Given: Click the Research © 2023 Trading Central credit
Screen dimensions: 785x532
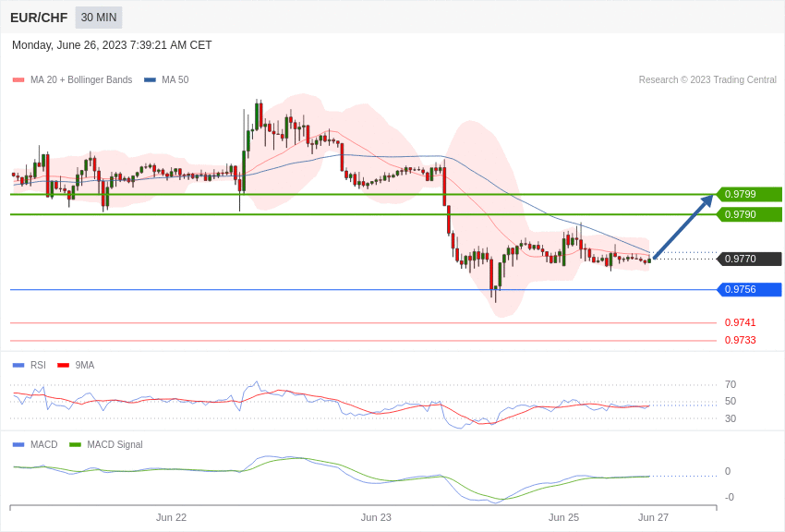Looking at the screenshot, I should pos(707,80).
